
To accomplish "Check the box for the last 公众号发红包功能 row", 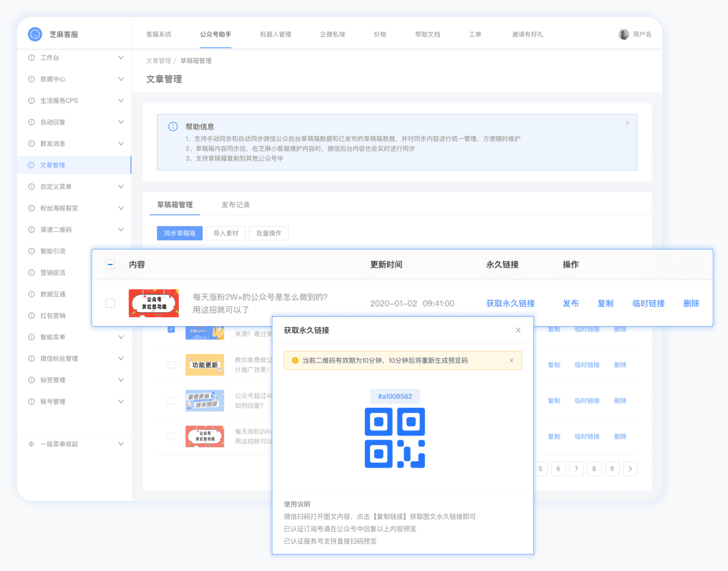I will [171, 436].
